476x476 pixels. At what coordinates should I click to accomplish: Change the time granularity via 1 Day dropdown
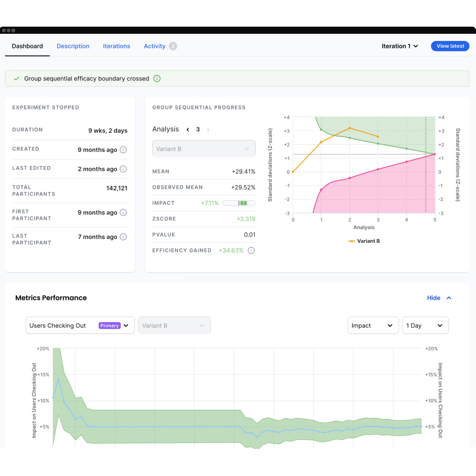point(425,325)
